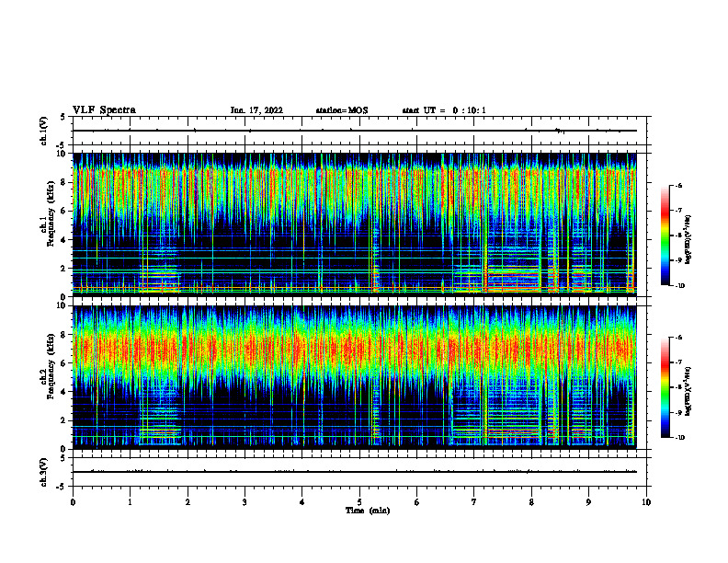This screenshot has height=563, width=728.
Task: Click time axis tick label '6'
Action: coord(417,502)
